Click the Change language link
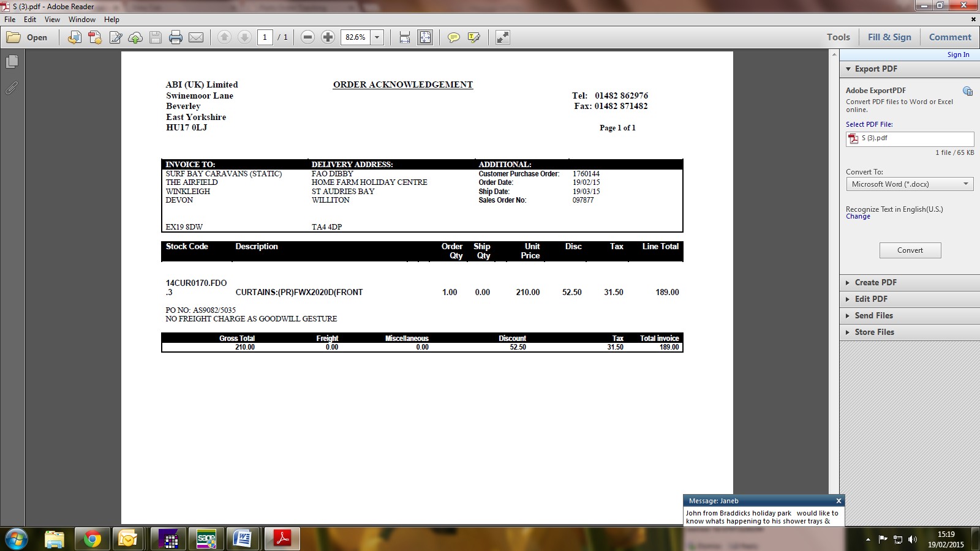The image size is (980, 551). [858, 217]
